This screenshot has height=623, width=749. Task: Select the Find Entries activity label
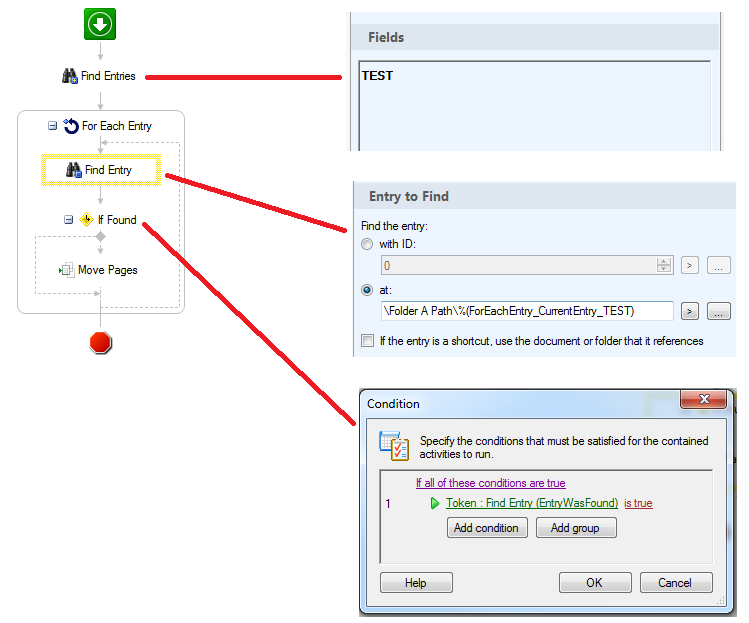point(108,76)
